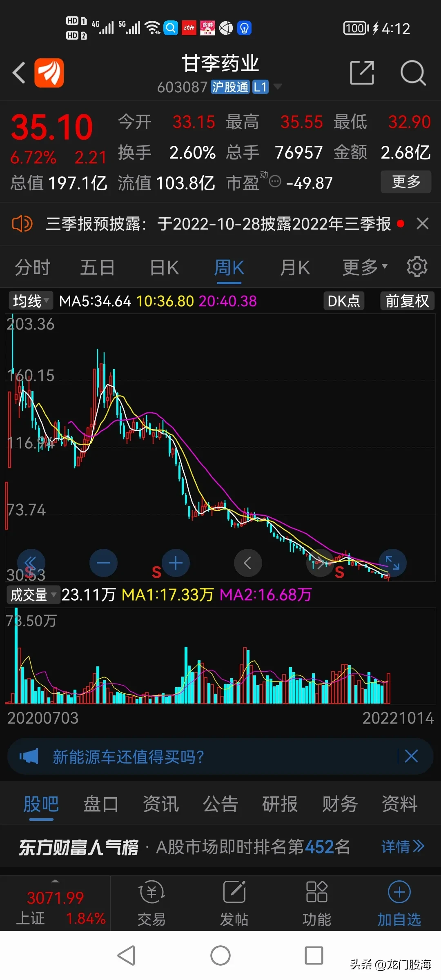Switch to the 资料 tab
This screenshot has height=980, width=441.
click(x=399, y=804)
